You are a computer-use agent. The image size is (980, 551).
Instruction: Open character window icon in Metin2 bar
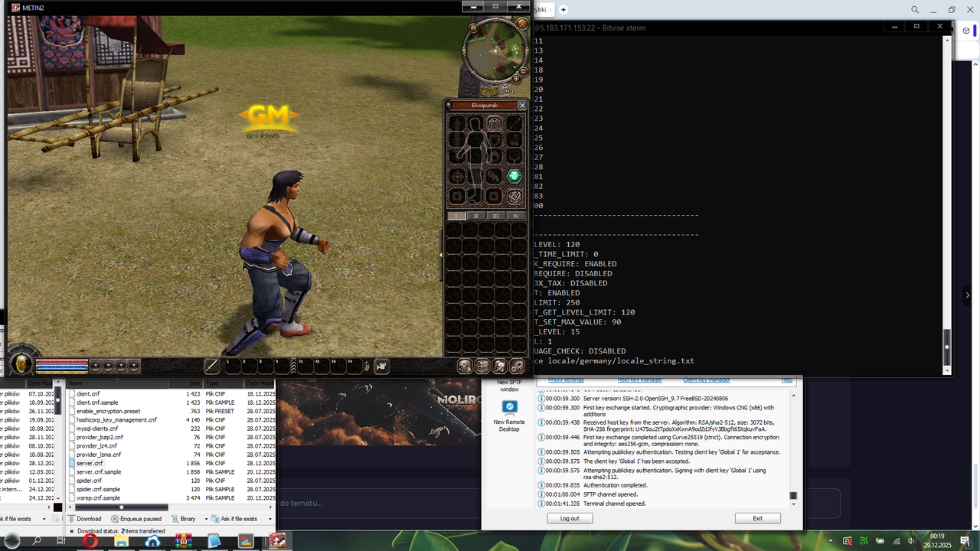[x=465, y=367]
